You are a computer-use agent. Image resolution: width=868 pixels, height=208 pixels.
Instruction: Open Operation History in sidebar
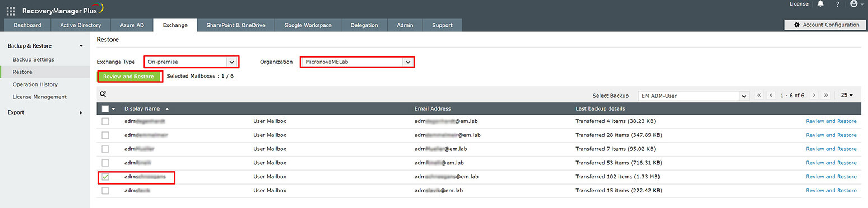point(35,84)
